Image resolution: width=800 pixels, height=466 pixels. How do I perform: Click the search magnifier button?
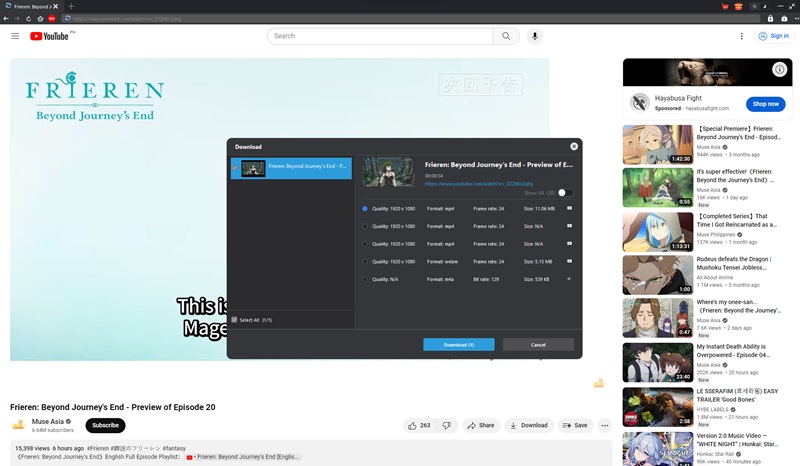(x=506, y=36)
